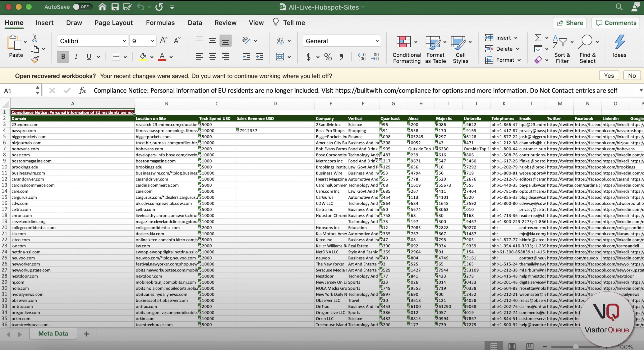This screenshot has width=644, height=350.
Task: Click the zoom slider in status bar
Action: (576, 347)
